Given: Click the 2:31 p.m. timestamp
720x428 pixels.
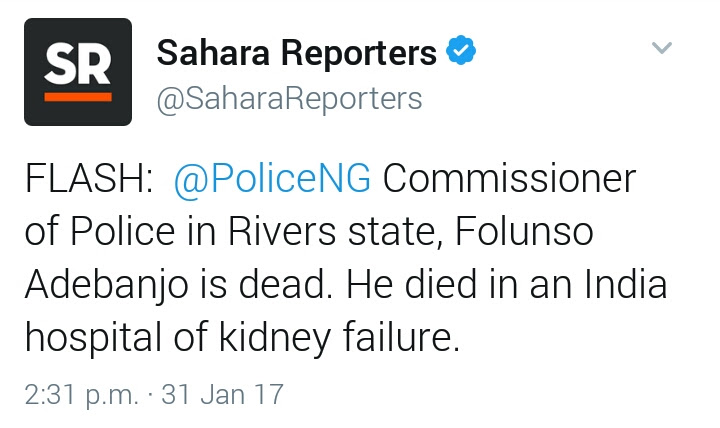Looking at the screenshot, I should pos(81,395).
